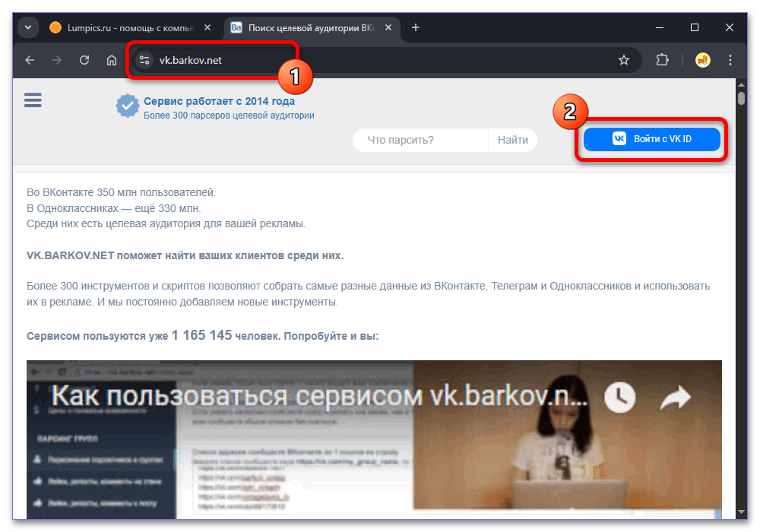
Task: Log in with Войти с VK ID
Action: tap(651, 139)
